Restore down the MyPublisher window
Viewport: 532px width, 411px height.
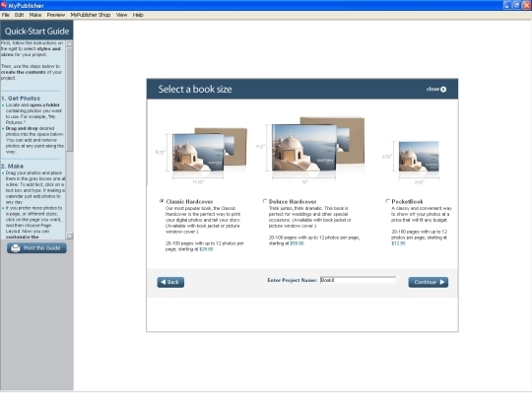coord(516,5)
